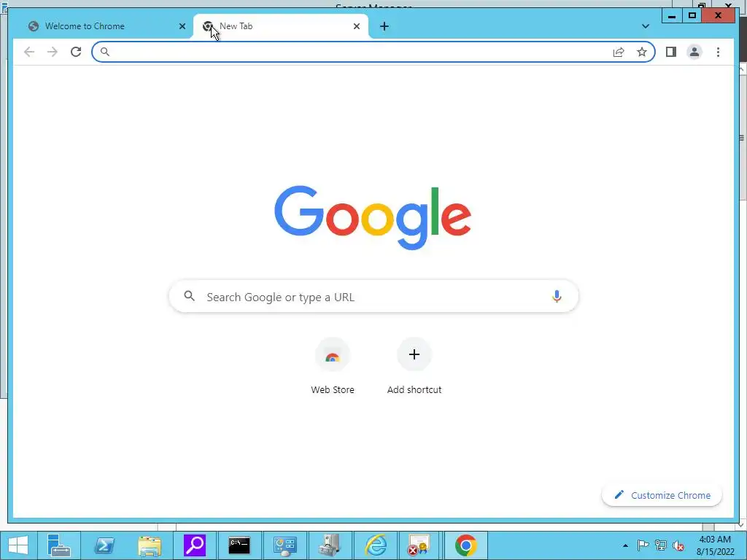Screen dimensions: 747x560
Task: Close the Welcome to Chrome tab
Action: [182, 26]
